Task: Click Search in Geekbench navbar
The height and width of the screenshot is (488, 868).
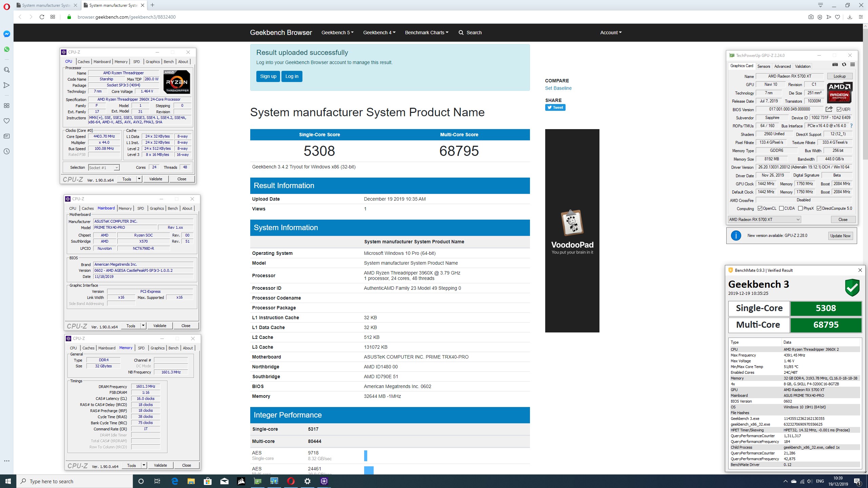Action: click(470, 33)
